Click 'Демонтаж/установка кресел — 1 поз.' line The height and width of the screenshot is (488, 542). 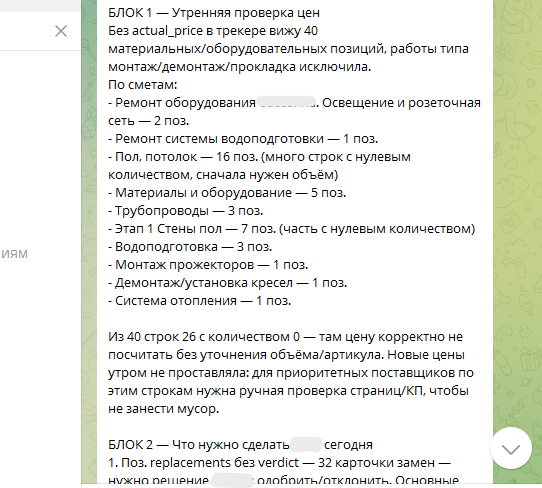pyautogui.click(x=227, y=283)
